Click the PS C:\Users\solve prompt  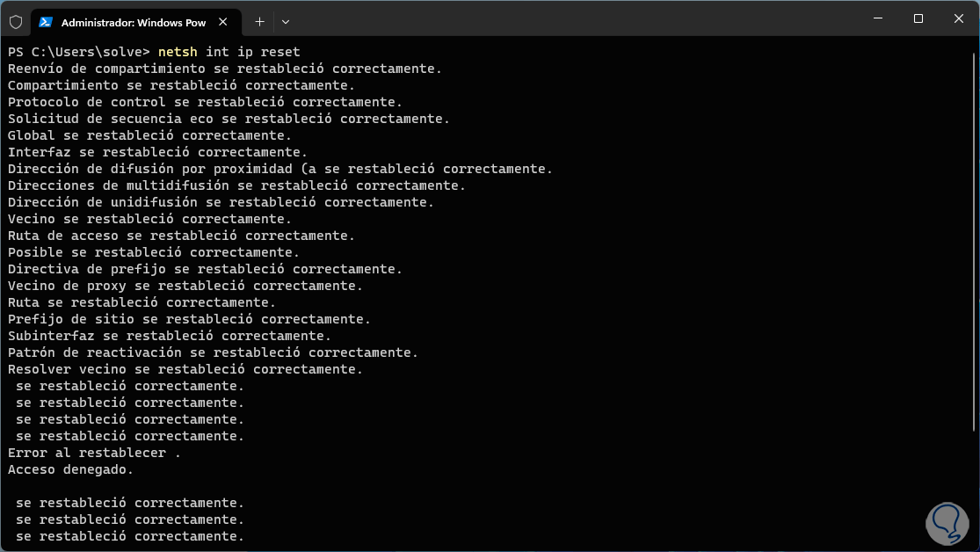(x=79, y=52)
